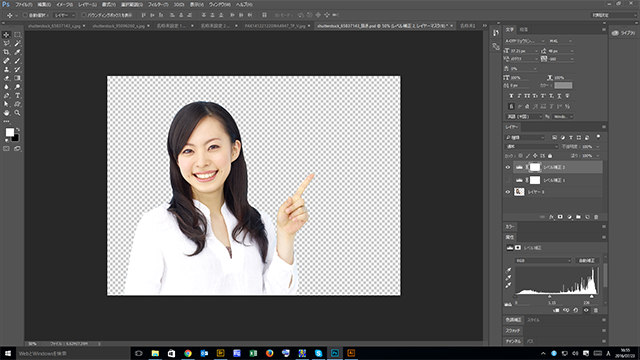Show the レベル補正 1 layer
640x360 pixels.
point(508,180)
